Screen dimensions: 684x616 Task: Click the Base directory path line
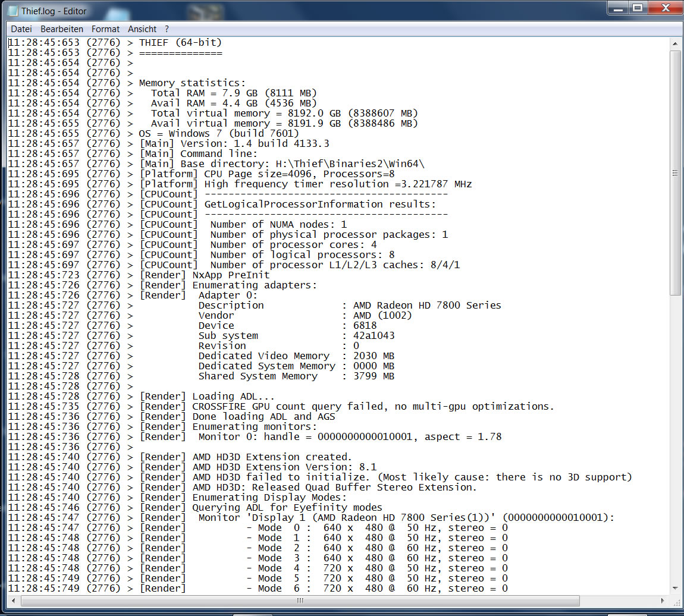click(x=282, y=164)
